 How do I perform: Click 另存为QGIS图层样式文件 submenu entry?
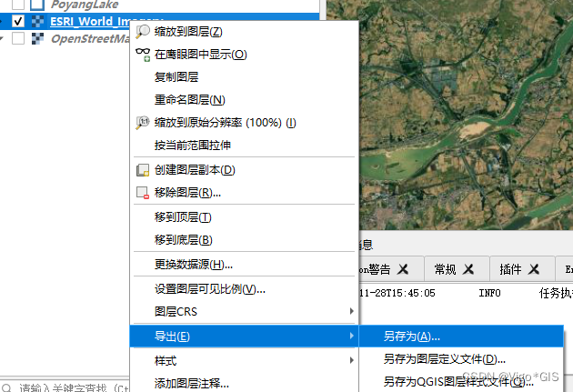click(461, 382)
